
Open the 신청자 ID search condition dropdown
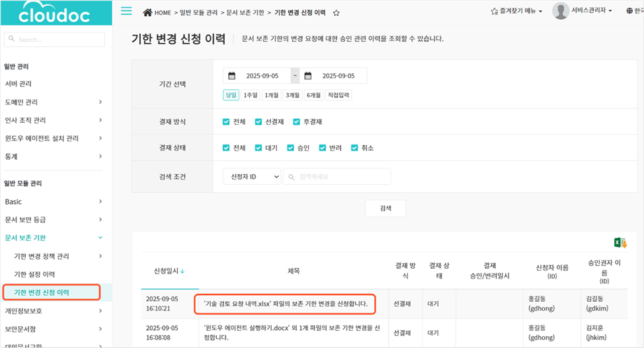pos(252,176)
